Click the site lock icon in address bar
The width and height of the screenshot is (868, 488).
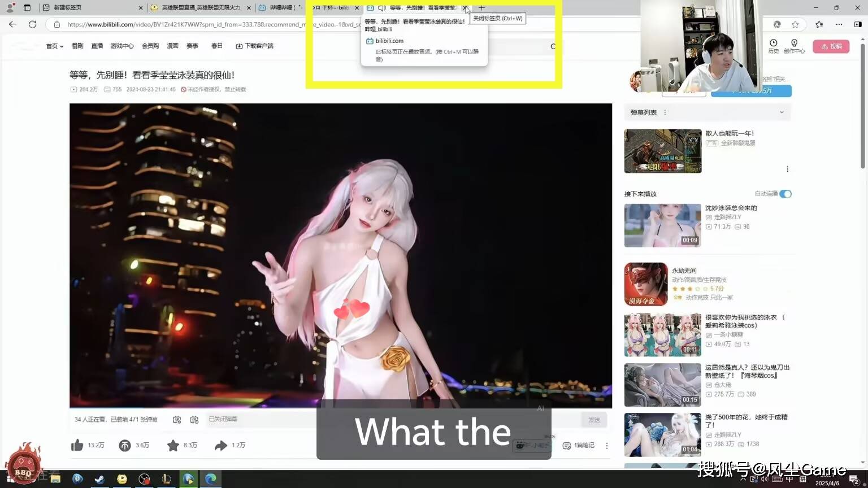pos(57,24)
